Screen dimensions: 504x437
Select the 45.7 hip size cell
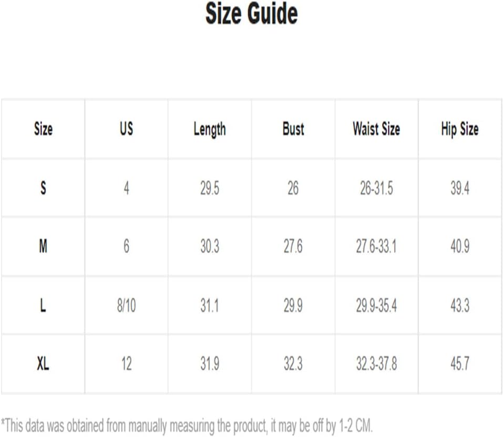(x=460, y=364)
